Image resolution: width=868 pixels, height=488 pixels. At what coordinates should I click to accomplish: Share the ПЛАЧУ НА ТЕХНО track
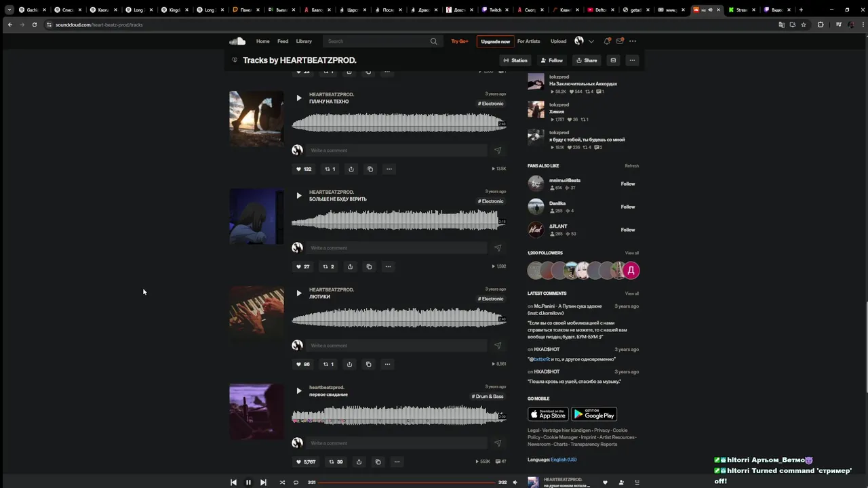[351, 169]
